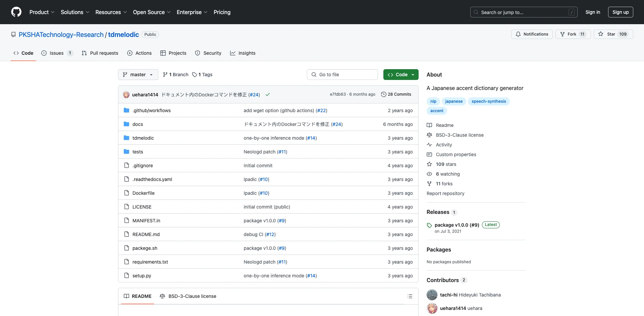View 1 Branch link
Image resolution: width=644 pixels, height=316 pixels.
(x=175, y=75)
